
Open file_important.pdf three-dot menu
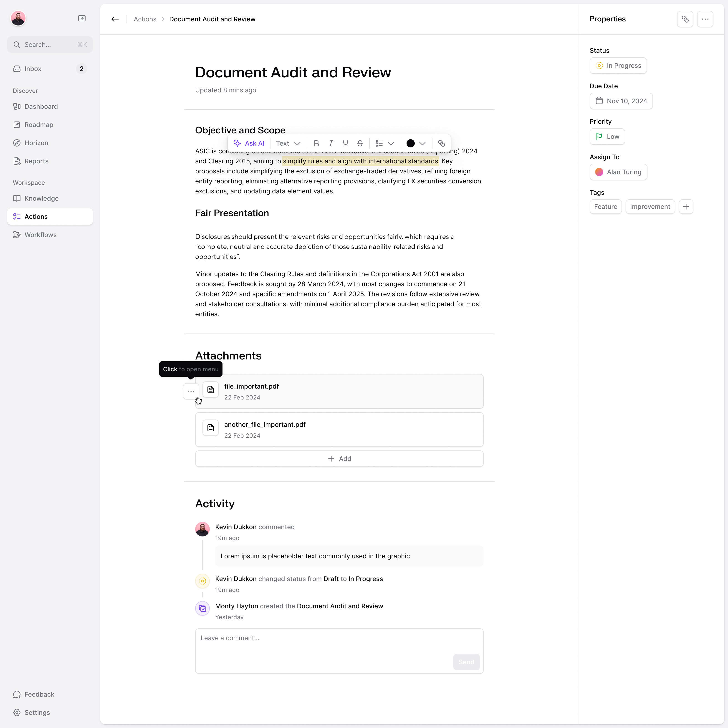pos(191,391)
